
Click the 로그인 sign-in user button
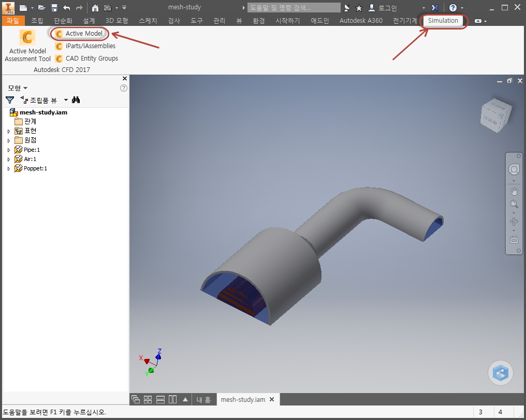pos(383,8)
